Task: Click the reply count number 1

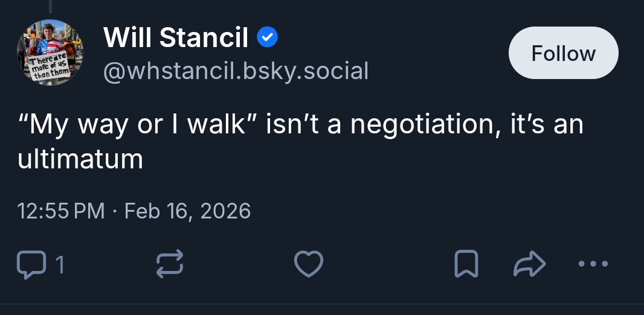Action: pos(60,264)
